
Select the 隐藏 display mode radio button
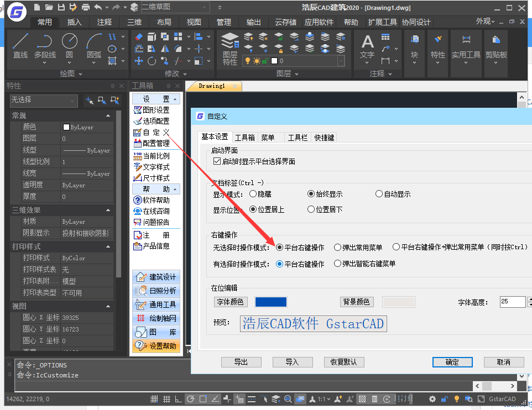pyautogui.click(x=253, y=194)
